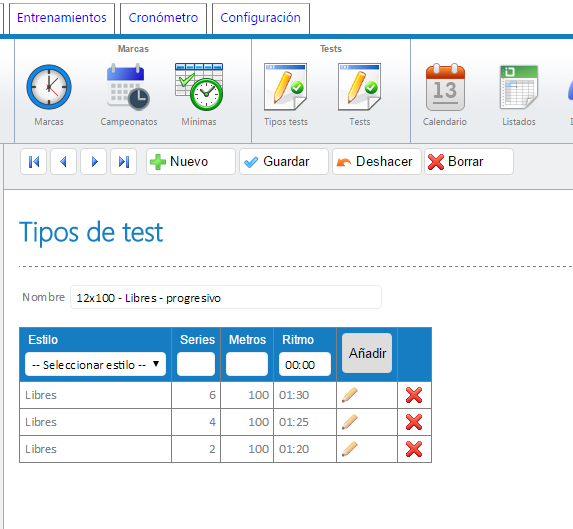Open the Seleccionar estilo dropdown
This screenshot has width=573, height=529.
(x=95, y=364)
